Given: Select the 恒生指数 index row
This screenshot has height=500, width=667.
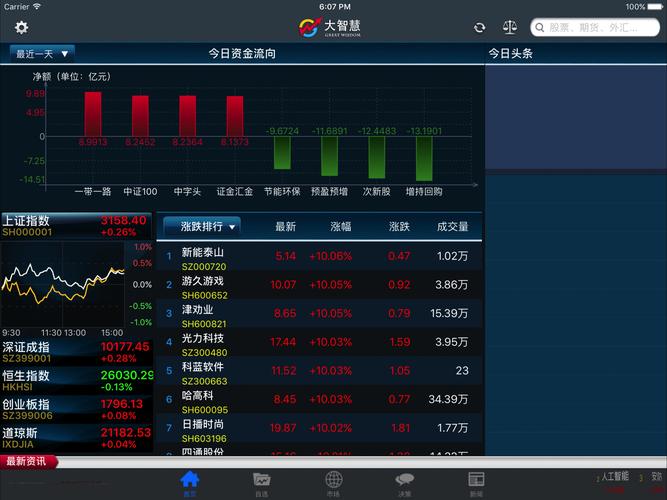Looking at the screenshot, I should [77, 380].
